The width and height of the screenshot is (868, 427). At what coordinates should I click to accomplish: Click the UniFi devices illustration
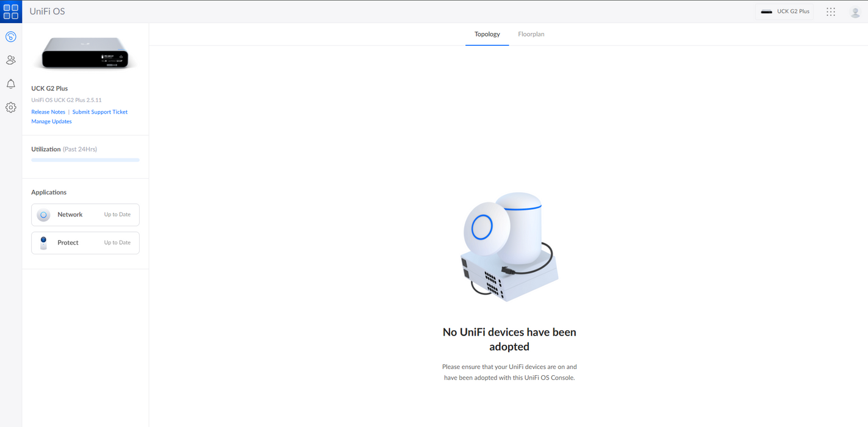tap(509, 246)
